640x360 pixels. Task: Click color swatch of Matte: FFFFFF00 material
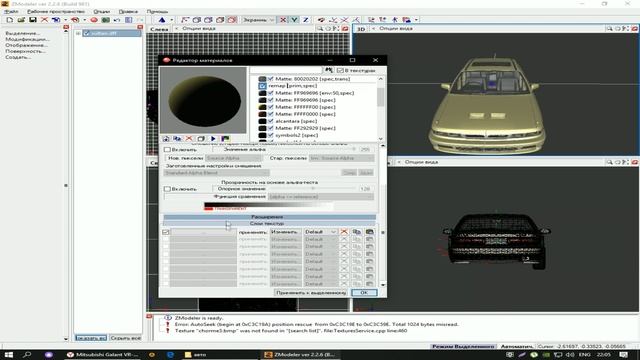(262, 107)
